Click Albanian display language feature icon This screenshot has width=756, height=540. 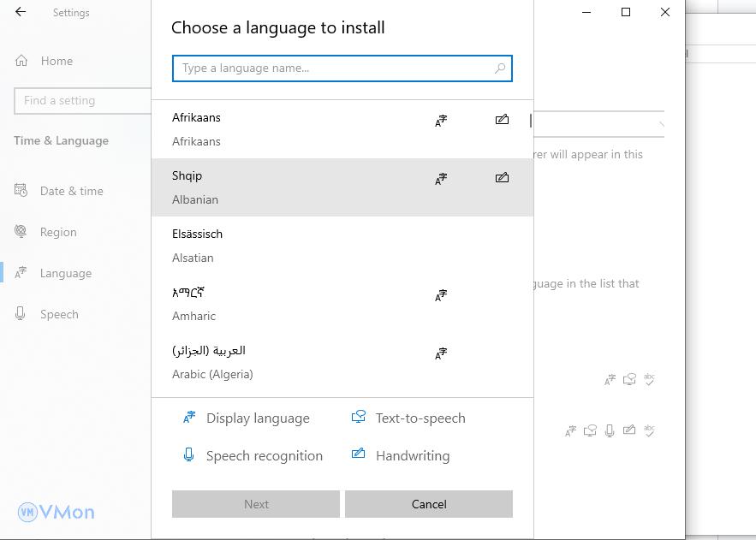click(441, 179)
